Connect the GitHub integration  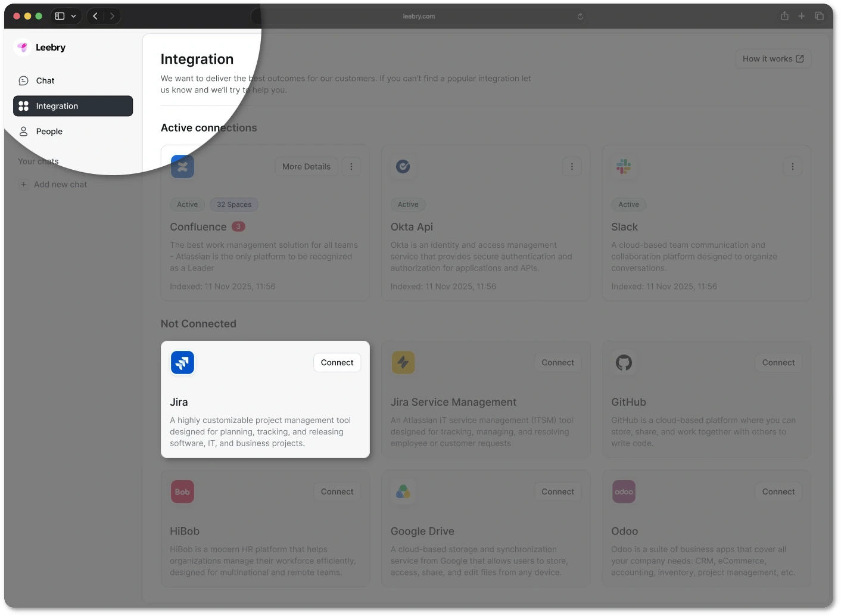[778, 362]
